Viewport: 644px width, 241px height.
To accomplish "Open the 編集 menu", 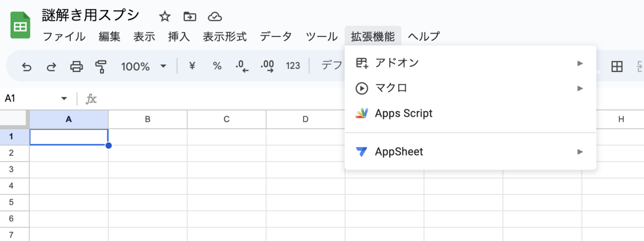I will [109, 36].
